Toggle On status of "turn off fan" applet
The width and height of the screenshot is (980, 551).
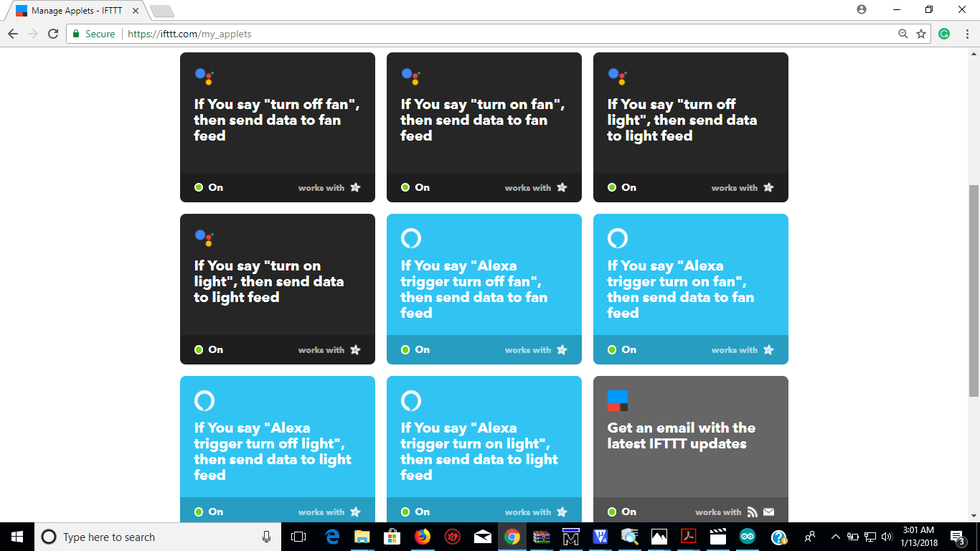(x=209, y=187)
